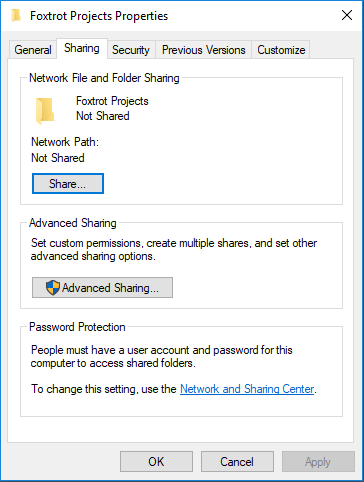This screenshot has width=364, height=482.
Task: Dismiss the dialog with Cancel
Action: [x=237, y=462]
